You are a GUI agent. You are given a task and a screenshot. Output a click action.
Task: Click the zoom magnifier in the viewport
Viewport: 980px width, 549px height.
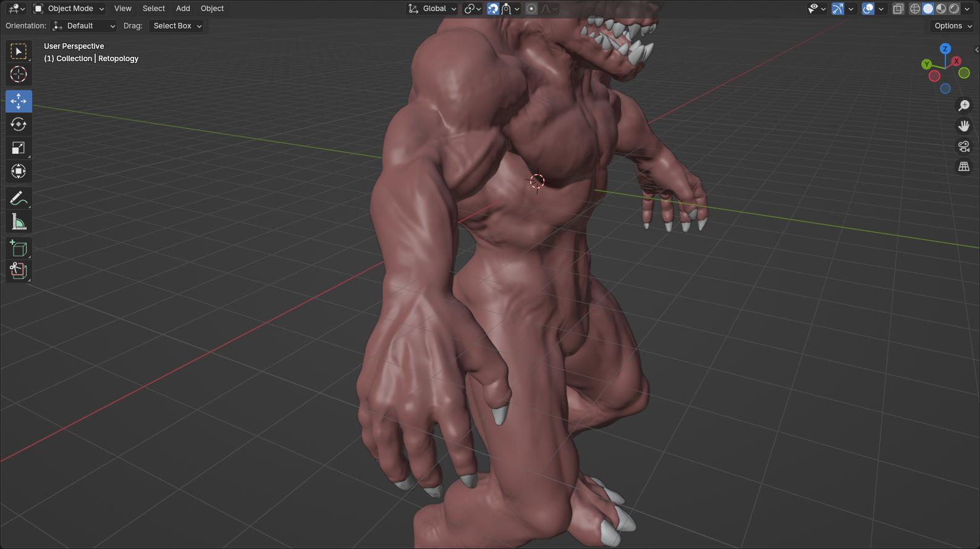coord(964,106)
